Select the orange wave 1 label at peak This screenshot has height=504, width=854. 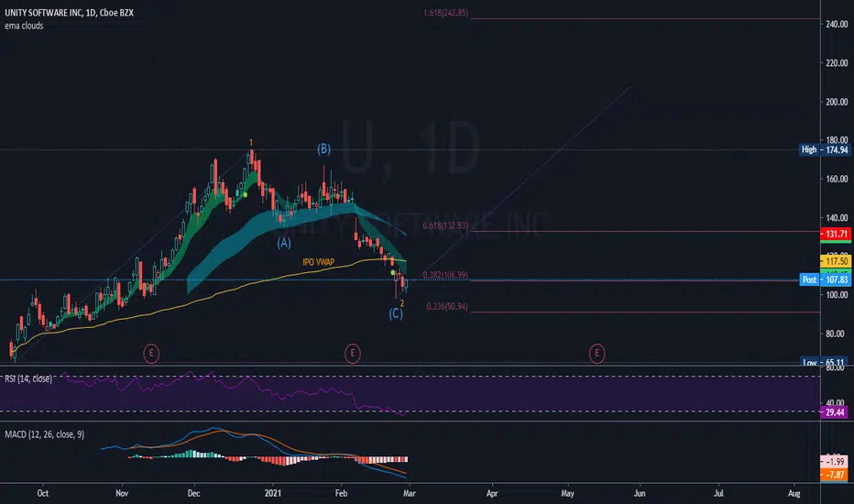pyautogui.click(x=251, y=143)
